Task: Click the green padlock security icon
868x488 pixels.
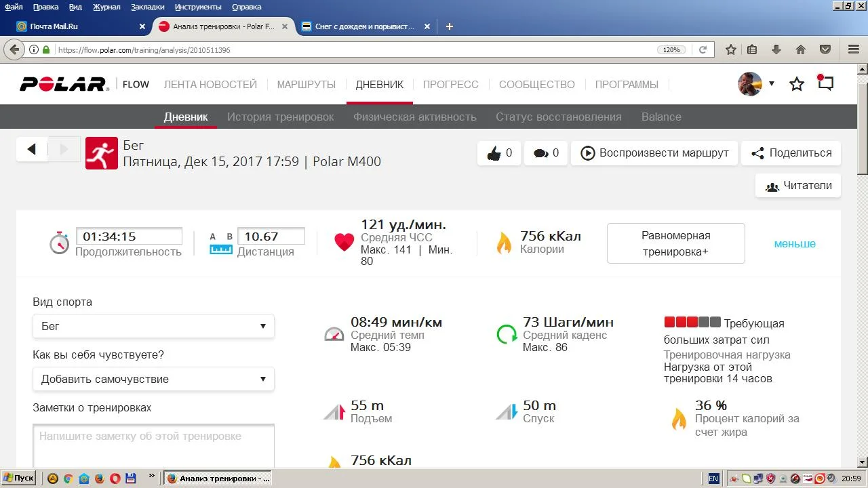Action: click(x=46, y=49)
